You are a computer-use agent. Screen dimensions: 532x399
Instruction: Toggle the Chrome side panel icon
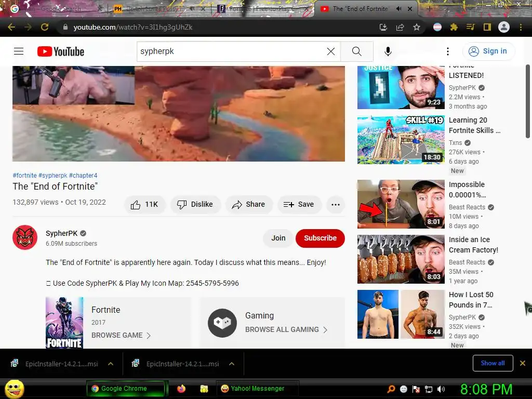pos(487,27)
